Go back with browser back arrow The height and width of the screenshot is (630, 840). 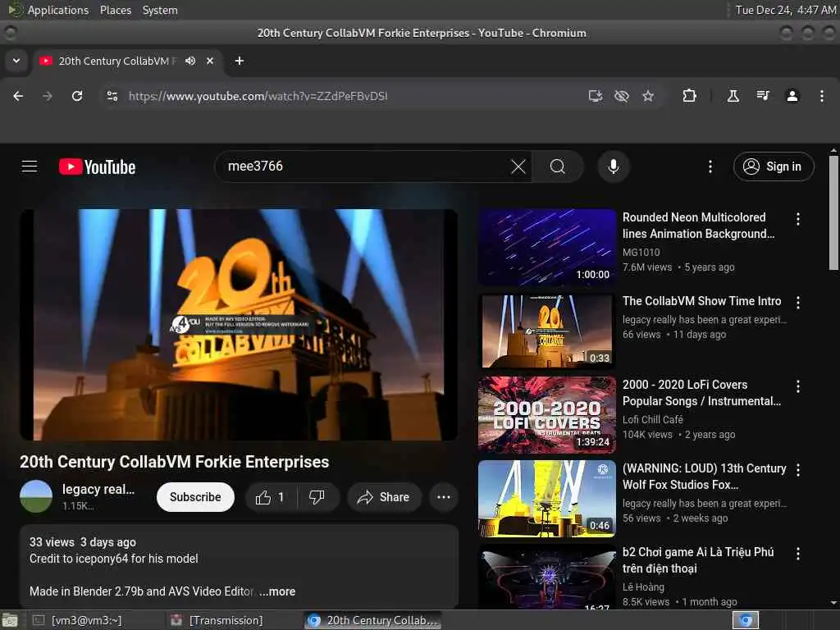pos(18,96)
